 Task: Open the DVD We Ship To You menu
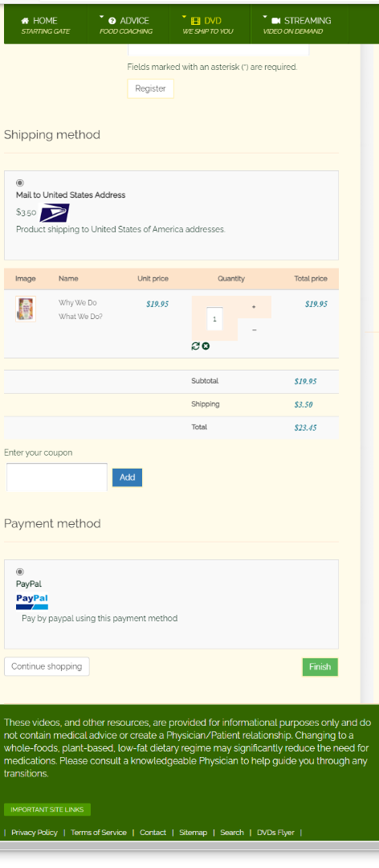pos(210,24)
